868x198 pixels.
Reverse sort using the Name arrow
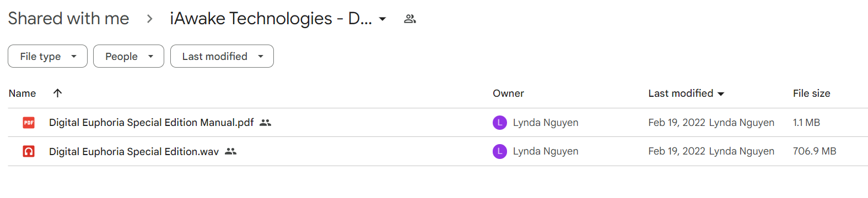tap(57, 93)
